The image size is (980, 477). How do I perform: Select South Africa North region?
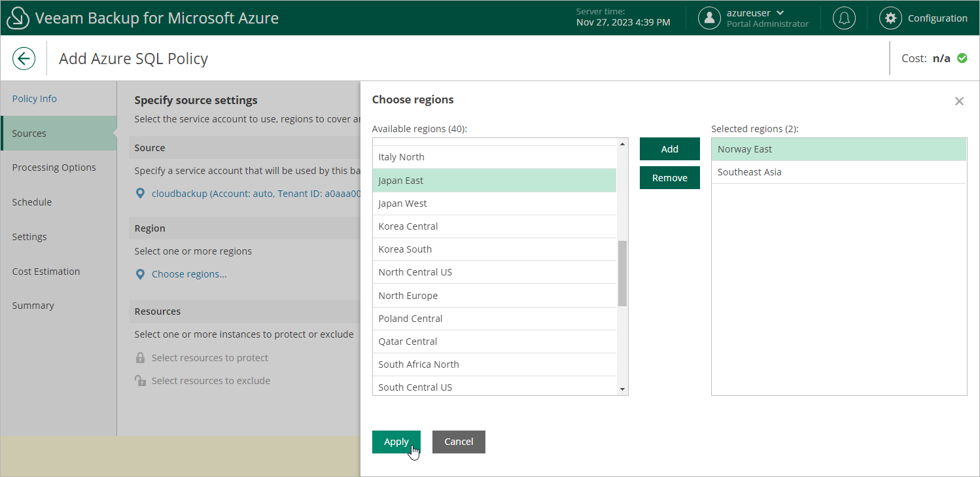(x=495, y=364)
